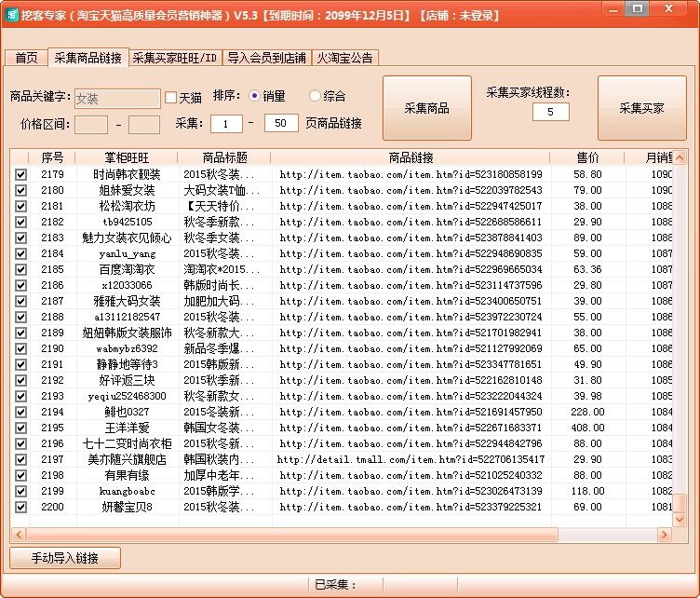The image size is (700, 598).
Task: Click the table's scroll up arrow
Action: tap(680, 157)
